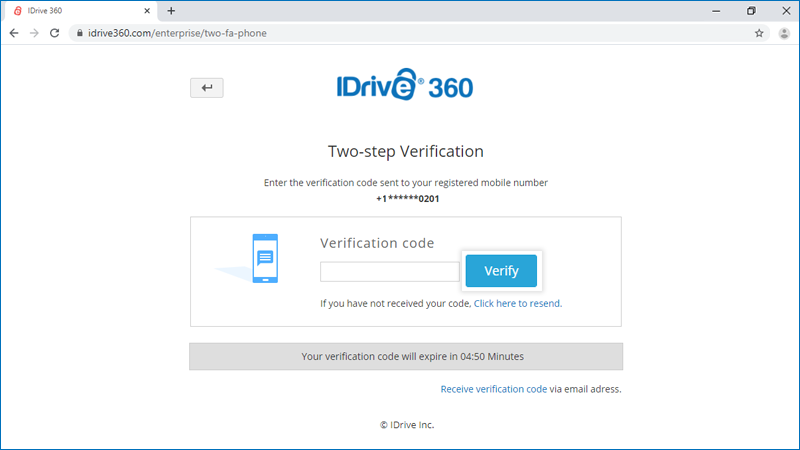Screen dimensions: 800x450
Task: Bookmark this page with the star icon
Action: click(759, 33)
